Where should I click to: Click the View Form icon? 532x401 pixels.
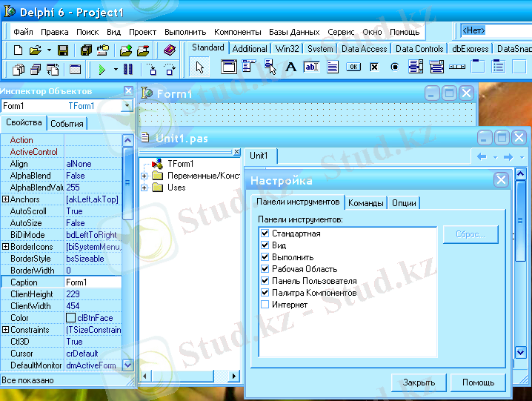(x=36, y=70)
